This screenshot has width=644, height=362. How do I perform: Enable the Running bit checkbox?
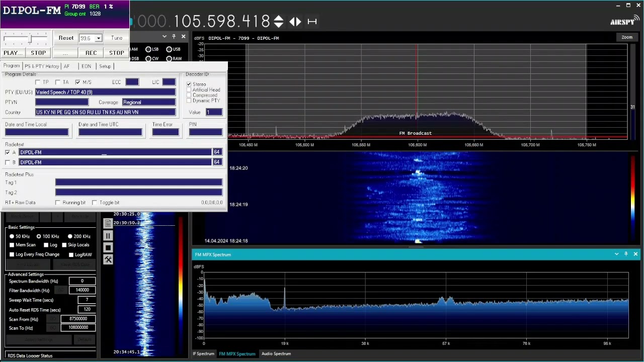[58, 203]
